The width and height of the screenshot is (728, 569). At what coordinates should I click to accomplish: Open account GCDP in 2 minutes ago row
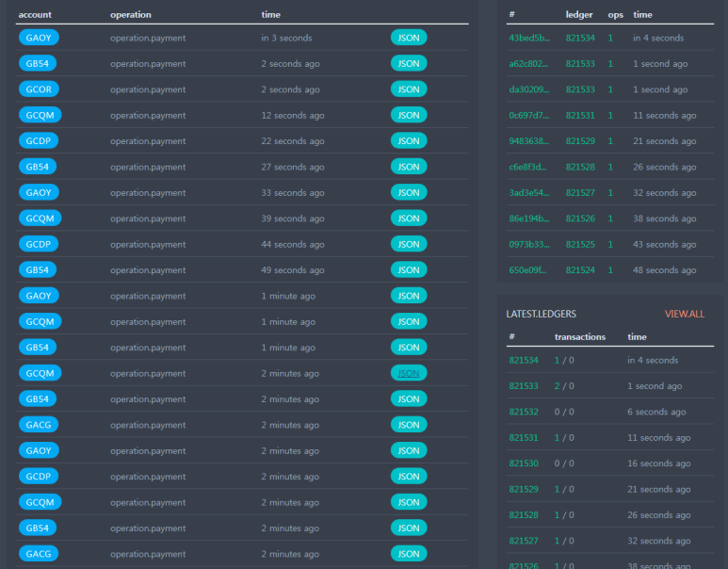click(39, 476)
